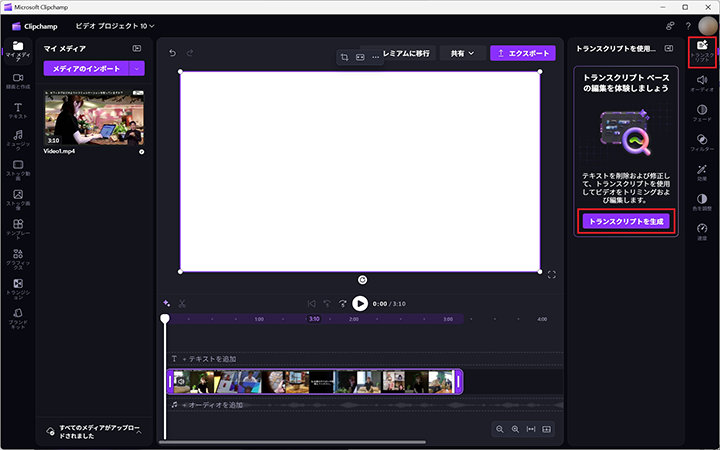Viewport: 720px width, 450px height.
Task: Redo the last edit
Action: 190,53
